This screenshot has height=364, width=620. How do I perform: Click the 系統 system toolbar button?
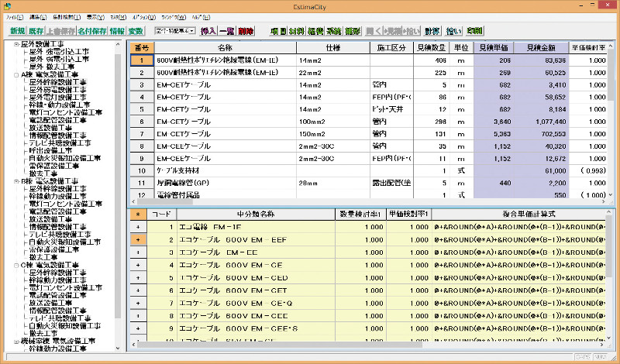(x=334, y=31)
